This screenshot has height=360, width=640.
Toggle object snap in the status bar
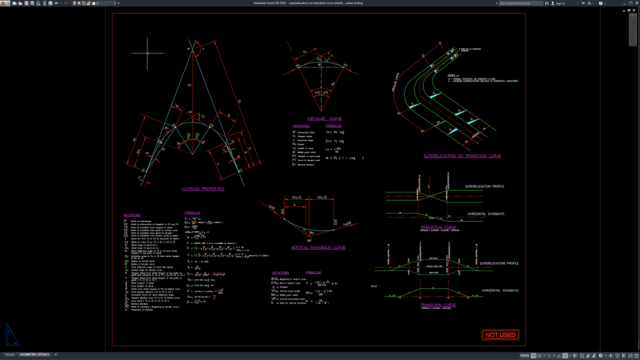pyautogui.click(x=565, y=356)
